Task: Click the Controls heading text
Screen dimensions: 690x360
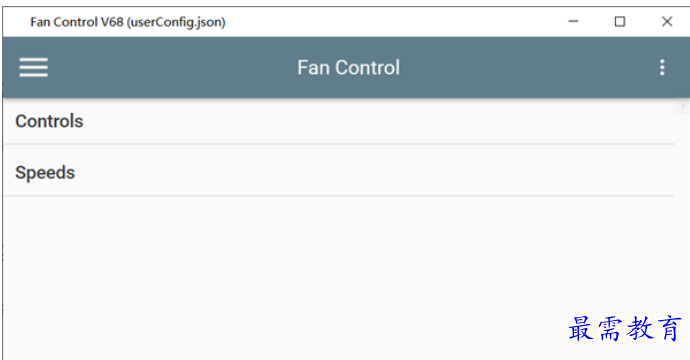Action: (x=49, y=121)
